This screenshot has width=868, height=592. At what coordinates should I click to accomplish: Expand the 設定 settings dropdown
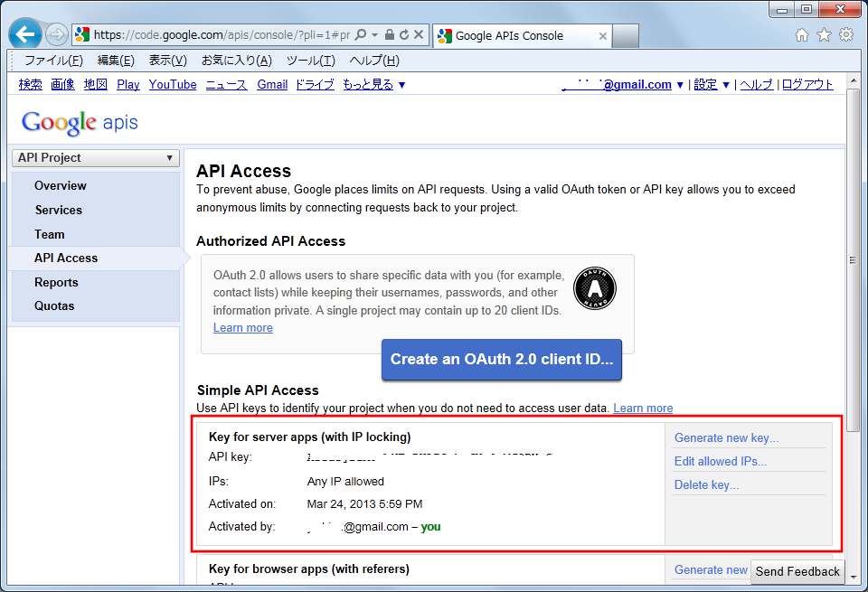pyautogui.click(x=712, y=84)
